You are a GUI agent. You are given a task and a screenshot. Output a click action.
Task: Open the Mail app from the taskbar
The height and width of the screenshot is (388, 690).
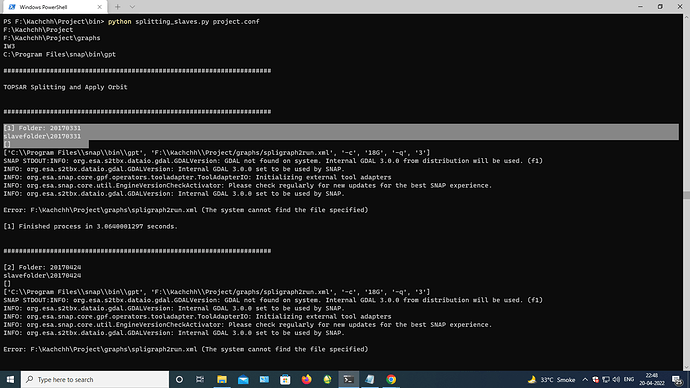(243, 379)
